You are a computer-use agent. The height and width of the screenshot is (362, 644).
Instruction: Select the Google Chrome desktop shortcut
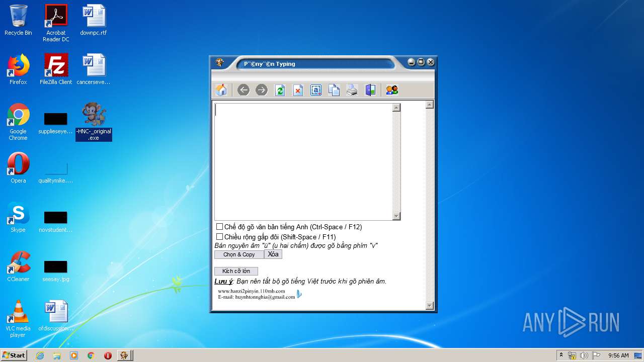coord(18,122)
